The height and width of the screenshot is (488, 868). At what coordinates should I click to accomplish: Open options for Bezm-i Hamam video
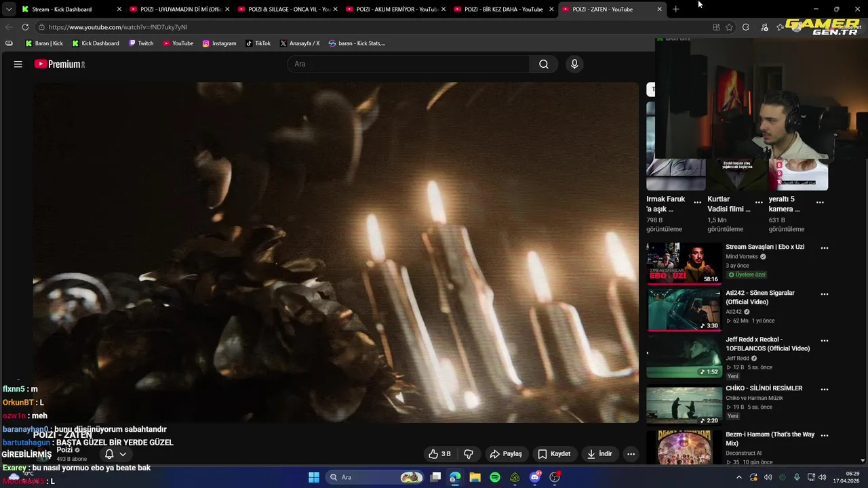[x=825, y=436]
